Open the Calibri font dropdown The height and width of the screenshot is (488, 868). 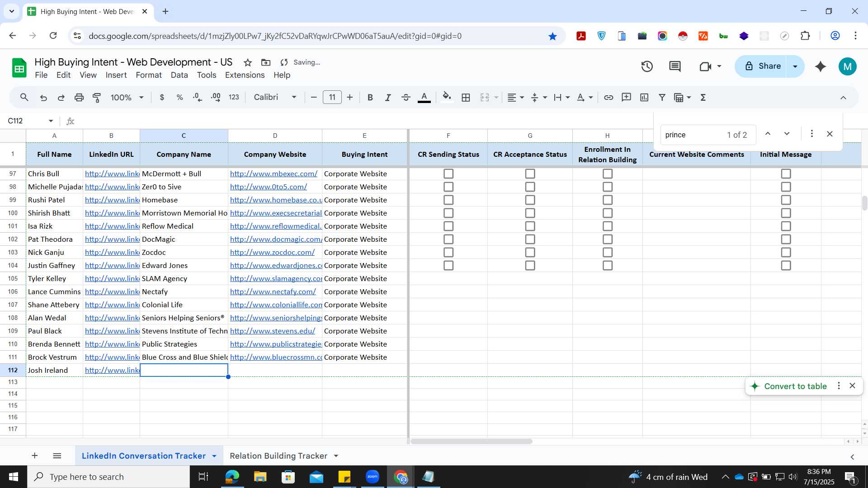275,98
